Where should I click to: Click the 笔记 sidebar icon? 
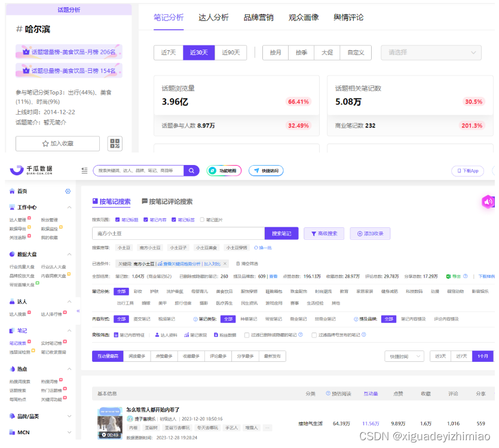point(12,331)
